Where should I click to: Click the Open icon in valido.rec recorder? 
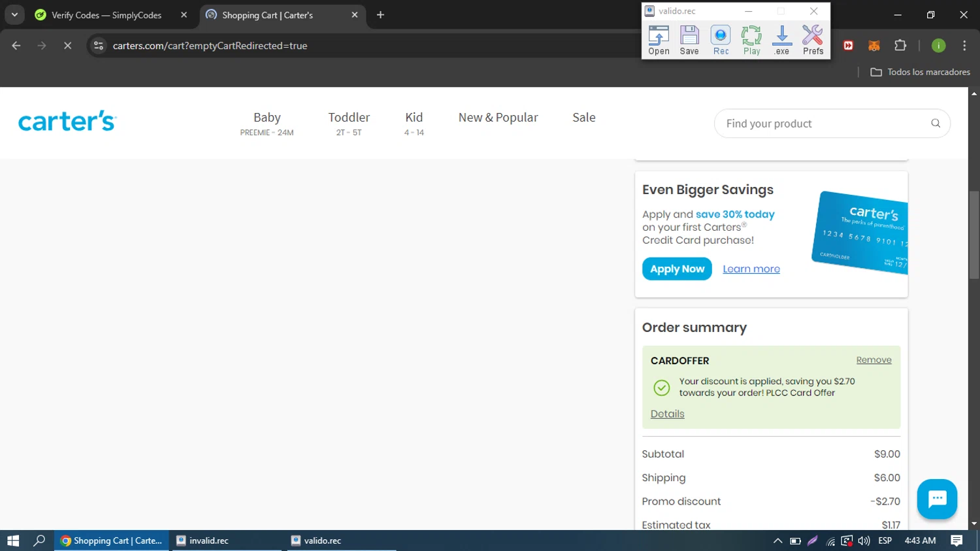[x=659, y=40]
